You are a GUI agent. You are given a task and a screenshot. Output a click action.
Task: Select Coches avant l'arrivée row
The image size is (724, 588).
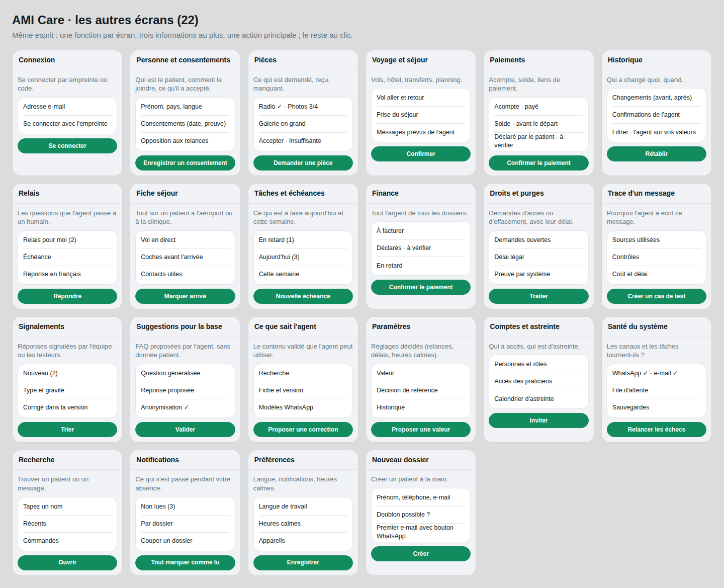click(185, 257)
